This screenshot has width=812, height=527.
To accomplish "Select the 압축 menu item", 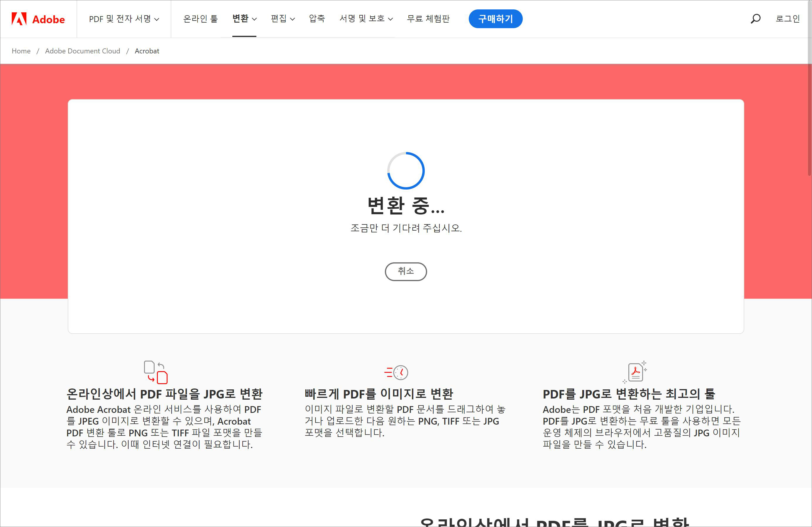I will (x=317, y=19).
